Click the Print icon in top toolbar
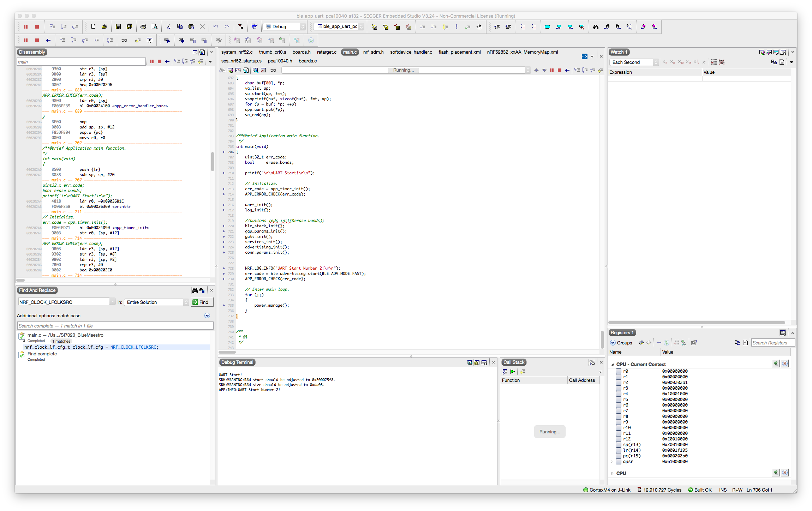 click(x=143, y=26)
